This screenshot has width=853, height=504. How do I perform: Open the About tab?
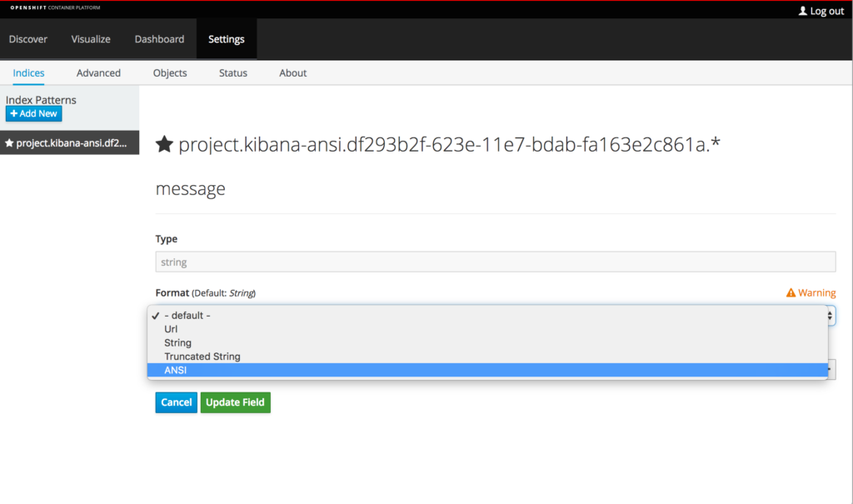pos(292,73)
